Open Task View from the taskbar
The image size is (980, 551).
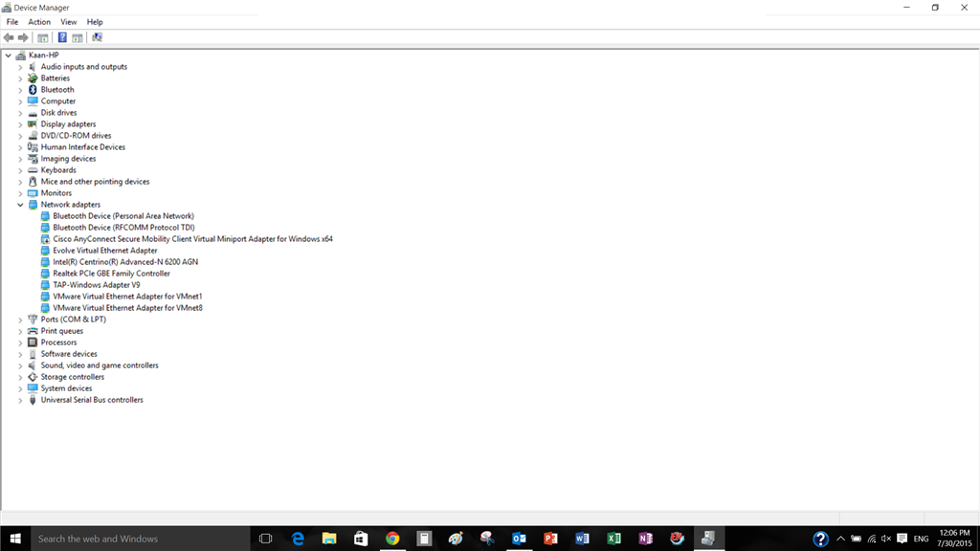click(x=266, y=539)
